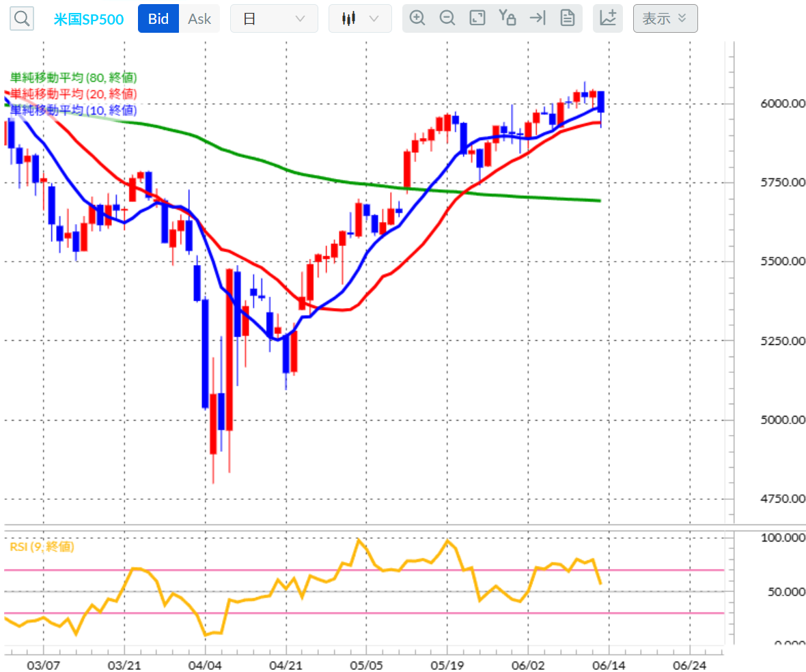Toggle Y-axis lock icon
This screenshot has height=672, width=806.
pos(508,18)
